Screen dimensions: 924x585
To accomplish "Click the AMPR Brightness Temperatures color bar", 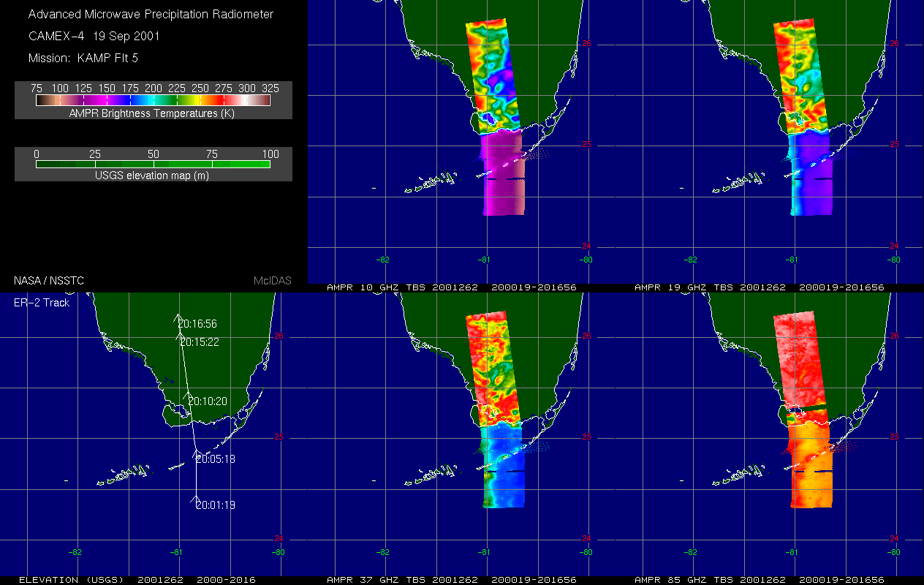I will 153,100.
